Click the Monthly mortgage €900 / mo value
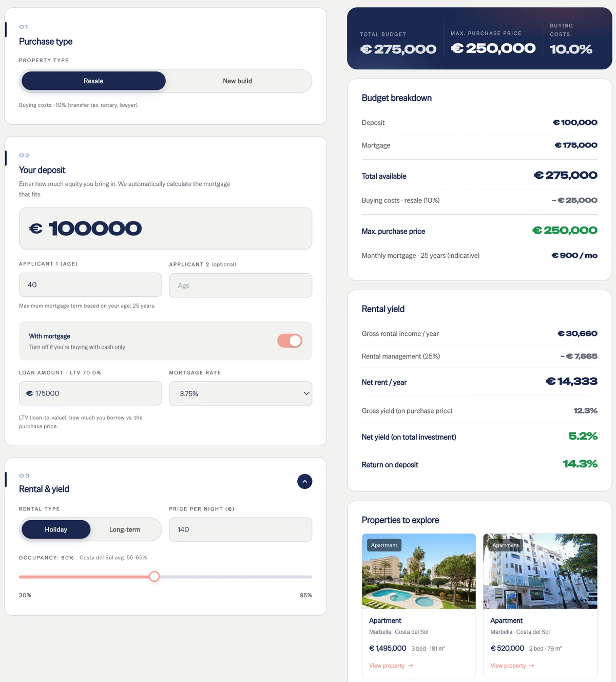This screenshot has width=616, height=682. pos(574,255)
